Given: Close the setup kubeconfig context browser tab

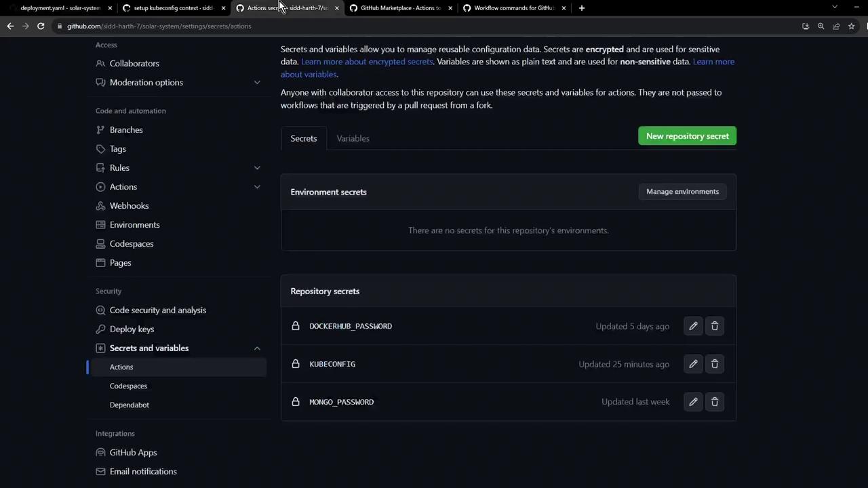Looking at the screenshot, I should click(223, 8).
